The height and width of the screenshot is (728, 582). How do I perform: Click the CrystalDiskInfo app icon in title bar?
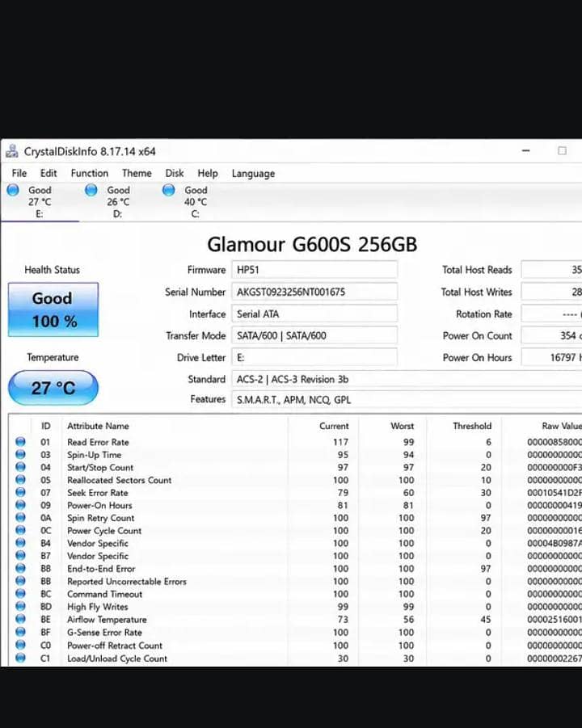(12, 151)
